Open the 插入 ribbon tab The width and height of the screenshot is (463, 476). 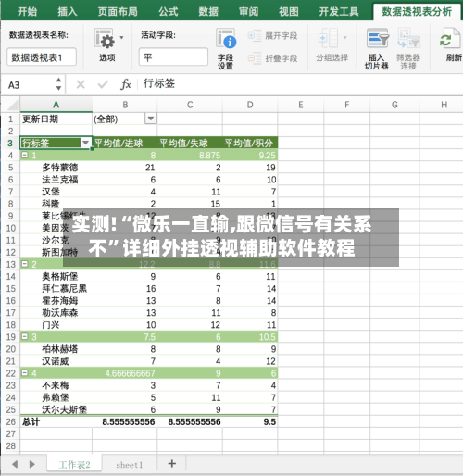[68, 12]
